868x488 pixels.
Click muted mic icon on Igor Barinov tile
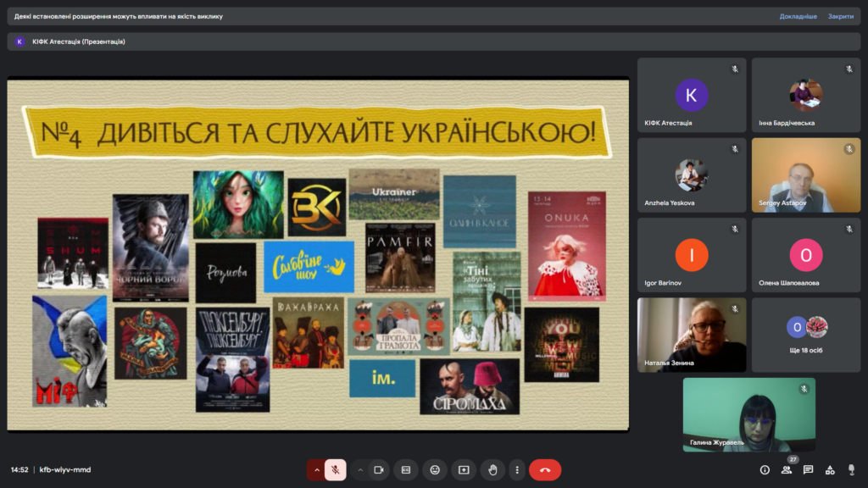coord(735,229)
